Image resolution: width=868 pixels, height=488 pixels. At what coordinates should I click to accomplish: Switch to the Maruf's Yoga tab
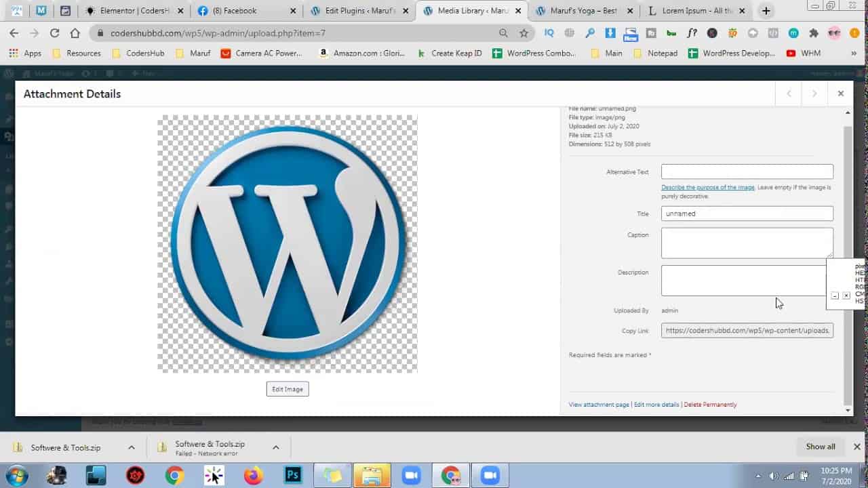[x=583, y=11]
